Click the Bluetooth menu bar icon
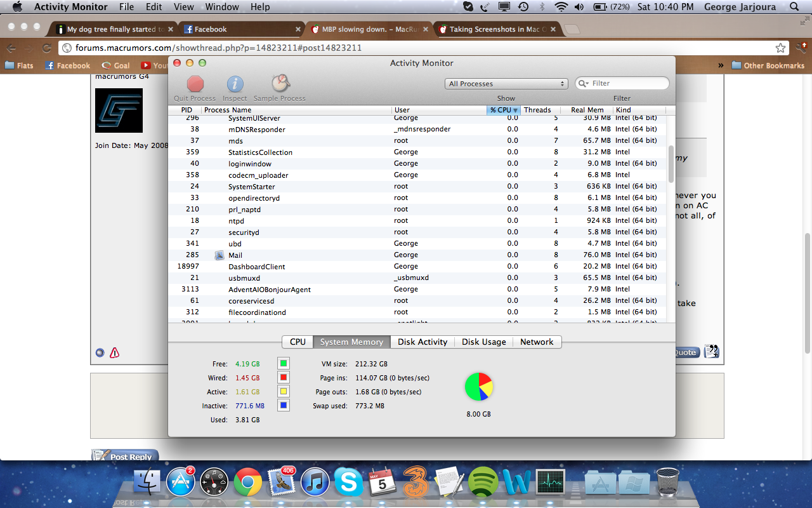This screenshot has width=812, height=508. pyautogui.click(x=542, y=7)
